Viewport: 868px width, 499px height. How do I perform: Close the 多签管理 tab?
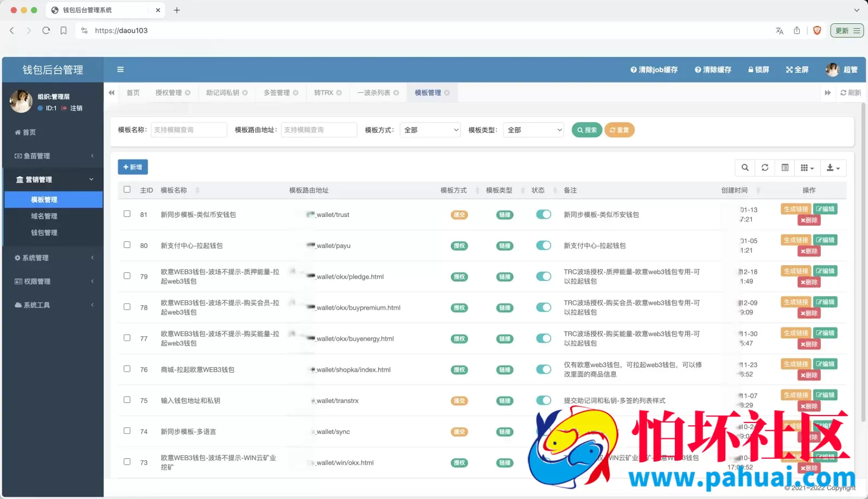click(296, 93)
